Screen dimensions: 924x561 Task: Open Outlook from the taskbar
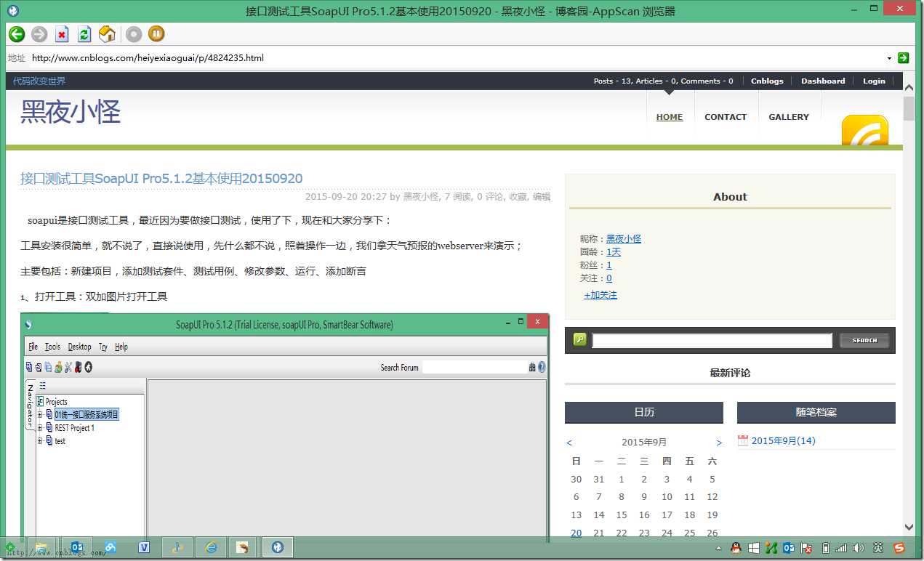point(76,547)
